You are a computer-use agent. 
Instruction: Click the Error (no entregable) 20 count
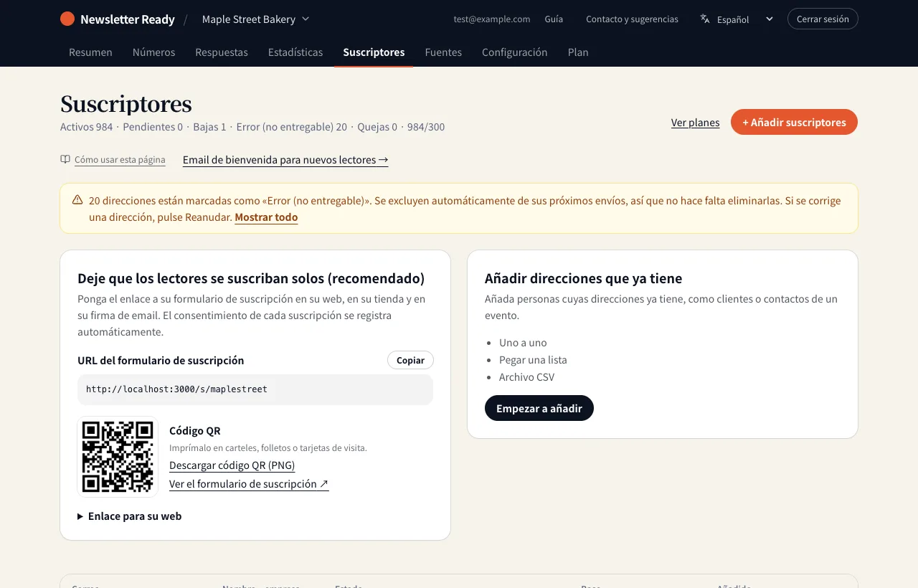(x=291, y=127)
